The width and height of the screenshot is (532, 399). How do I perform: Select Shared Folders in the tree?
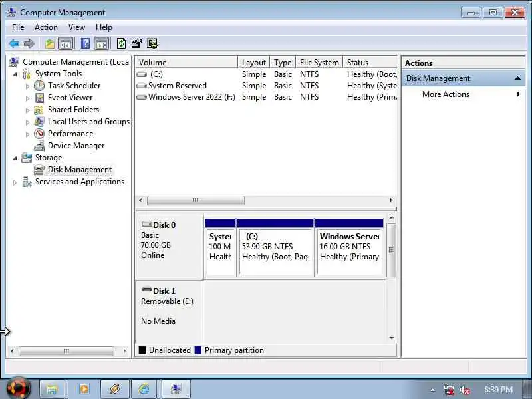pos(73,110)
